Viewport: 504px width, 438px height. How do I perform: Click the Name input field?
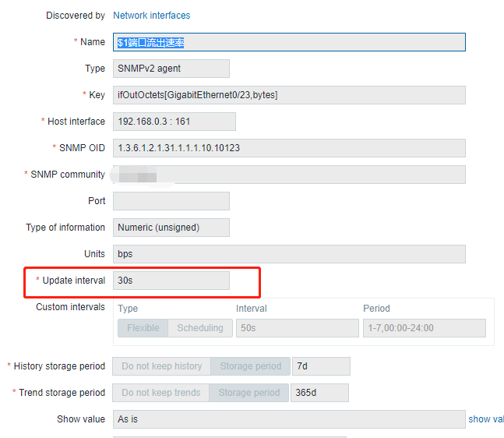point(289,42)
